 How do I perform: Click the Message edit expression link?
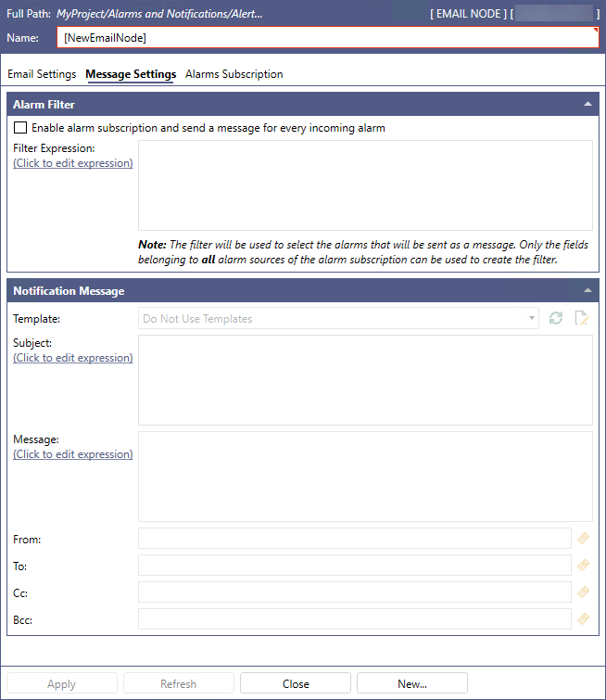click(x=73, y=454)
